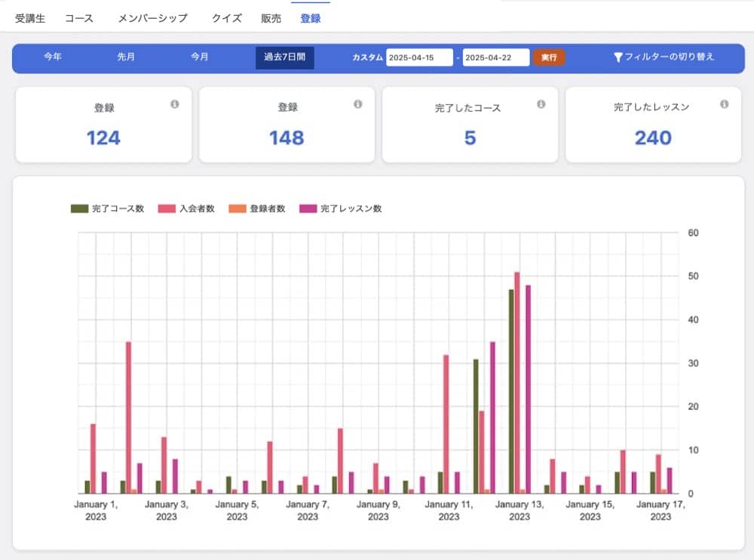This screenshot has height=560, width=754.
Task: Open end date picker 2025-04-22
Action: point(495,58)
